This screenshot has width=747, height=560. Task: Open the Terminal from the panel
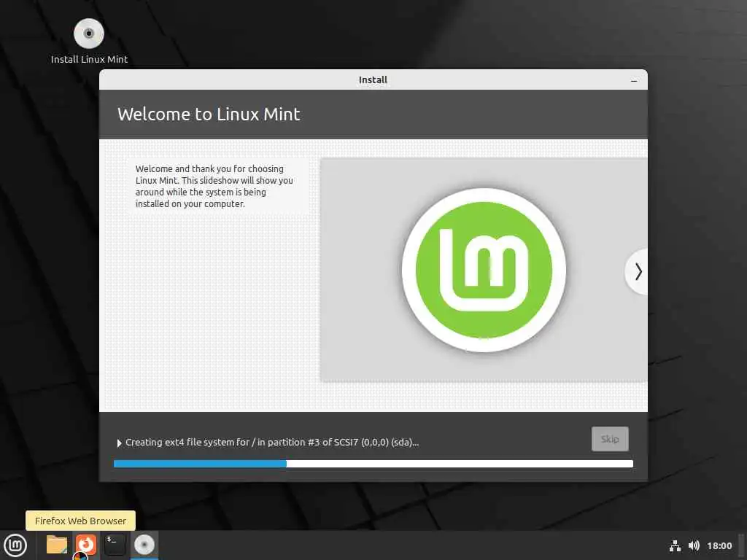pyautogui.click(x=115, y=545)
